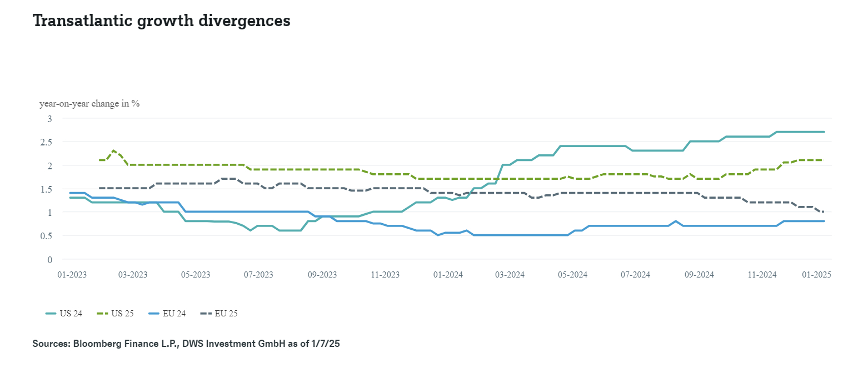Select the 01-2025 date tick label
868x373 pixels.
(817, 274)
